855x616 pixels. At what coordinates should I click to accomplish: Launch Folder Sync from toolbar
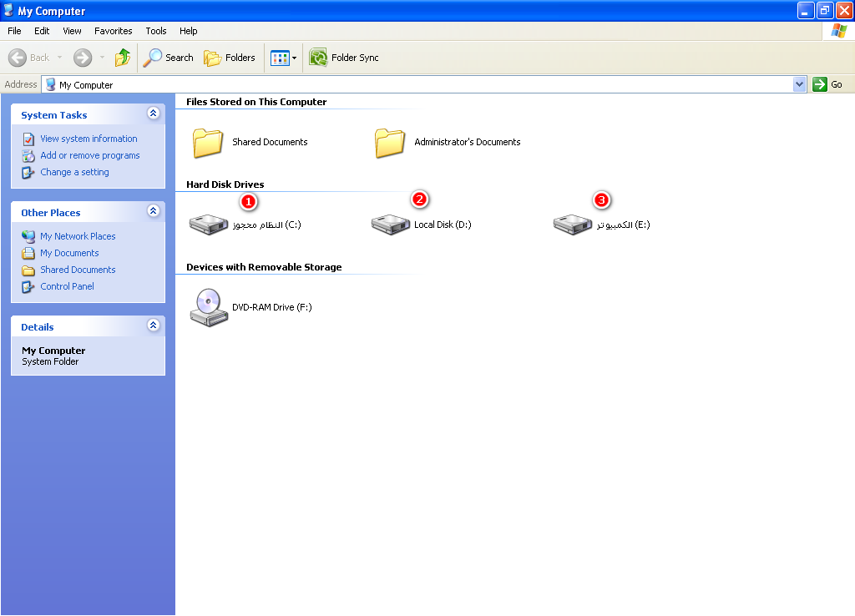tap(344, 58)
